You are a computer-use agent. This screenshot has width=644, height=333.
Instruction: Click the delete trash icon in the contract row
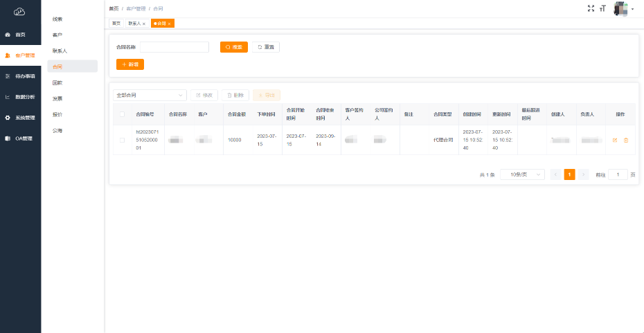coord(626,141)
